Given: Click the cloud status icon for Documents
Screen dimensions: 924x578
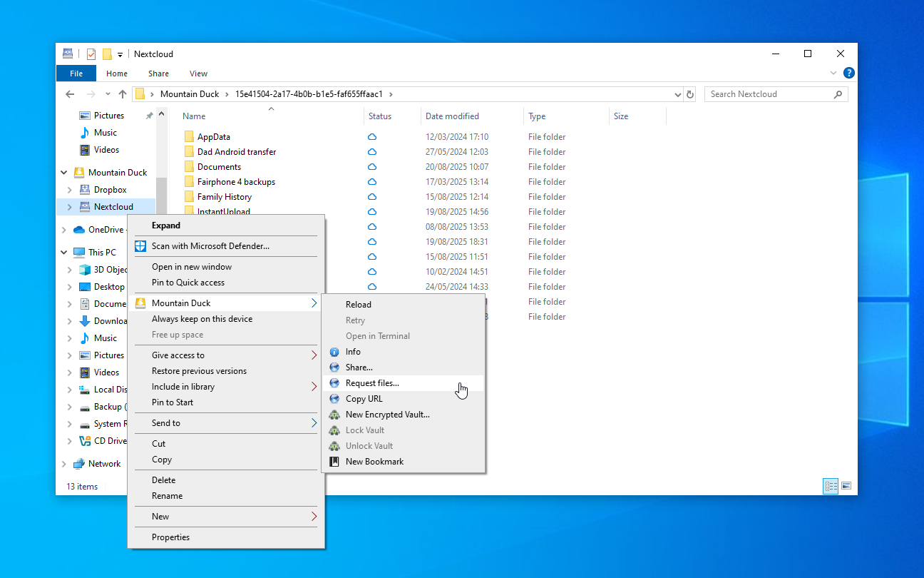Looking at the screenshot, I should (372, 167).
